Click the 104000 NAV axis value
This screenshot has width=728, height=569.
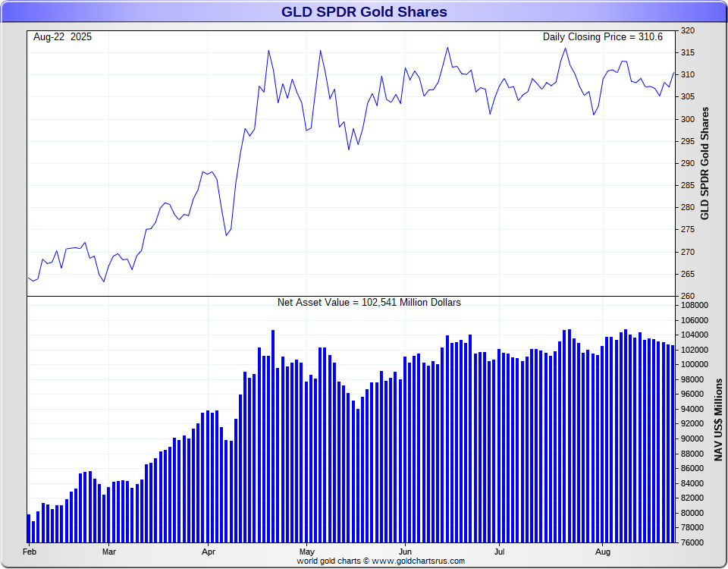(695, 335)
